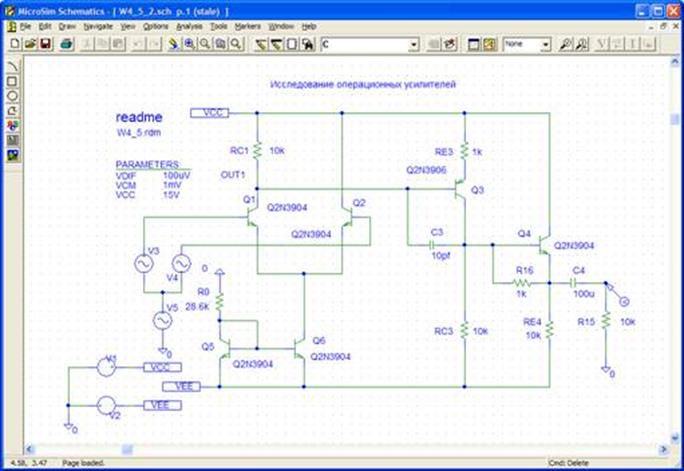The height and width of the screenshot is (471, 684).
Task: Select transistor label Q3
Action: [x=477, y=190]
